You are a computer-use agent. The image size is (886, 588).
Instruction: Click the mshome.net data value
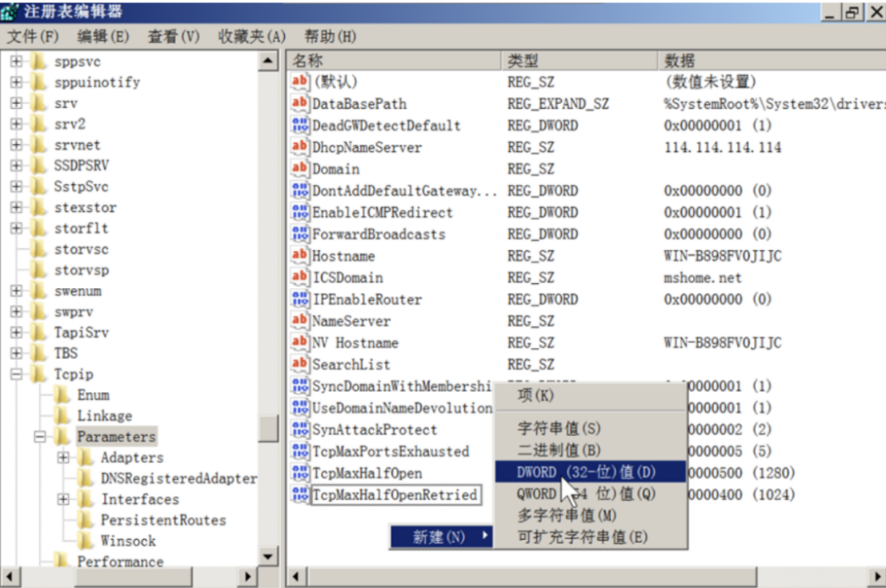point(703,278)
